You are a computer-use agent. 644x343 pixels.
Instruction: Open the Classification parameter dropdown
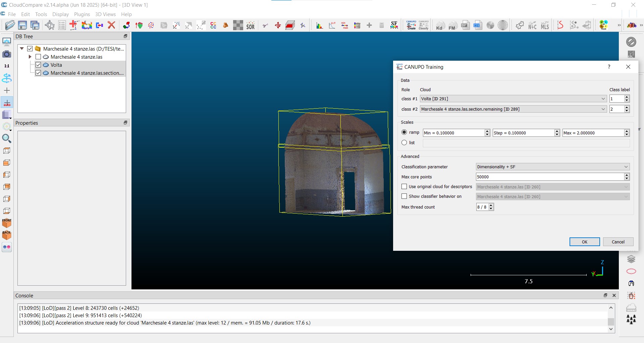pyautogui.click(x=552, y=167)
